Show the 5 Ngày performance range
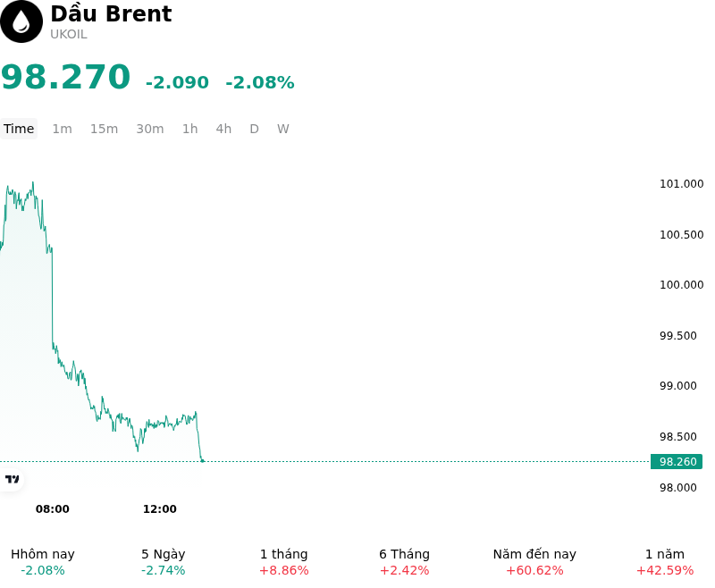This screenshot has height=588, width=715. click(163, 562)
